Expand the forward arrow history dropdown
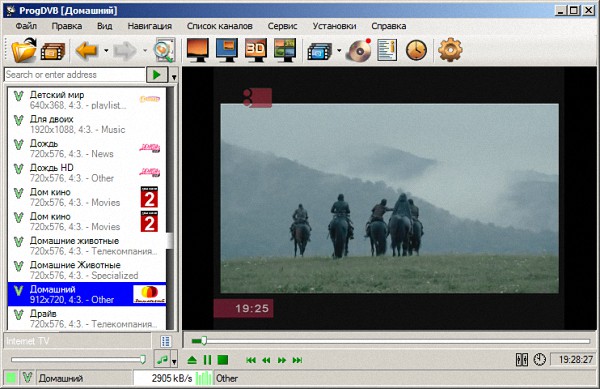This screenshot has height=389, width=600. click(145, 50)
